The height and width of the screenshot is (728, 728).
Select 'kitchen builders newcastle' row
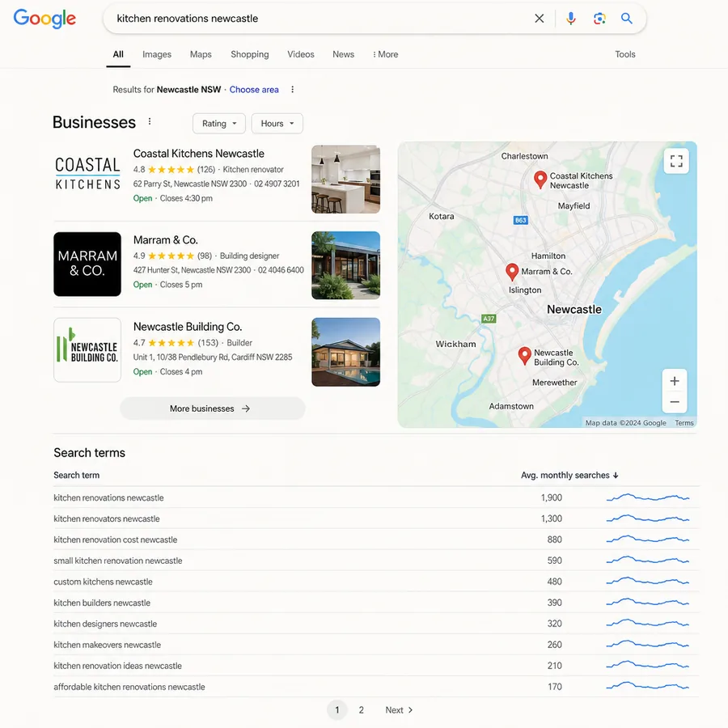(376, 603)
